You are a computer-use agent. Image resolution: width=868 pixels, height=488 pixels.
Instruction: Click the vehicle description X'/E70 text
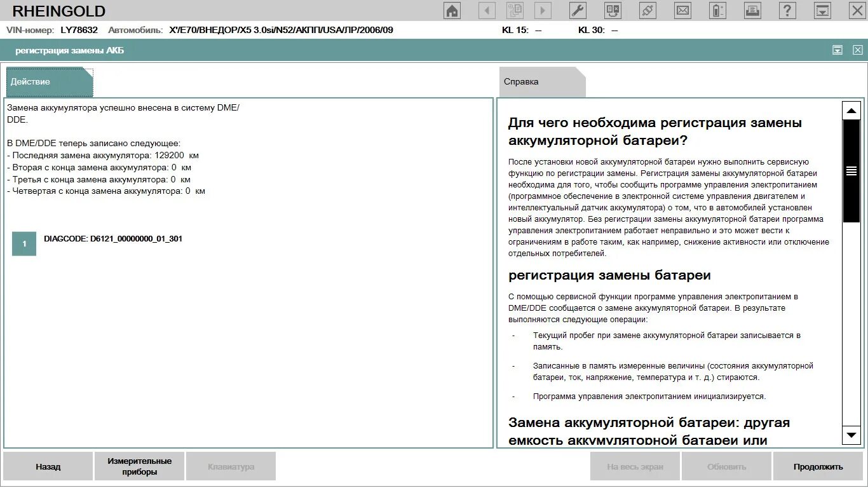[x=281, y=30]
